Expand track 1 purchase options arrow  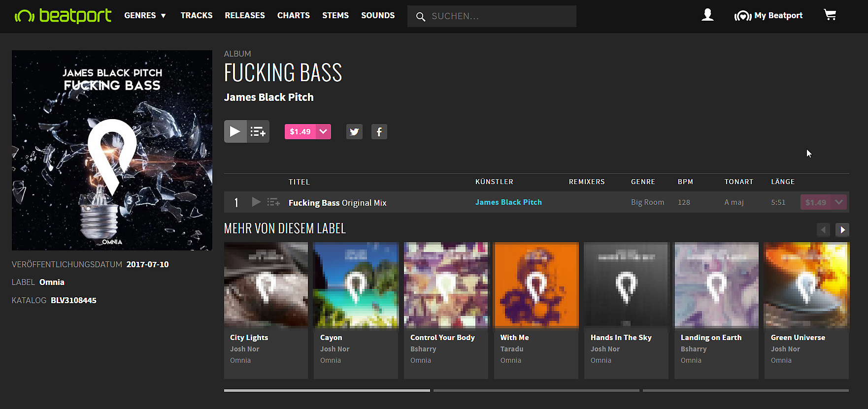point(839,202)
